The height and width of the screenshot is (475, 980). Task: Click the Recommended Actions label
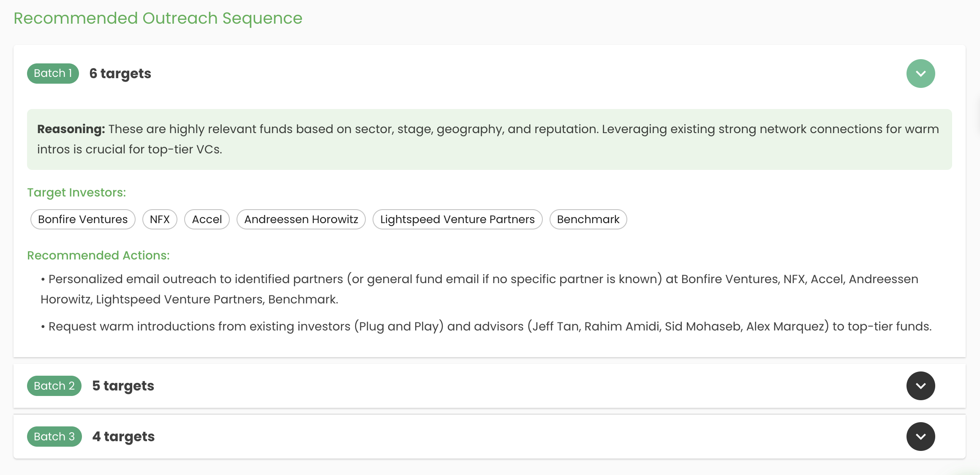98,255
